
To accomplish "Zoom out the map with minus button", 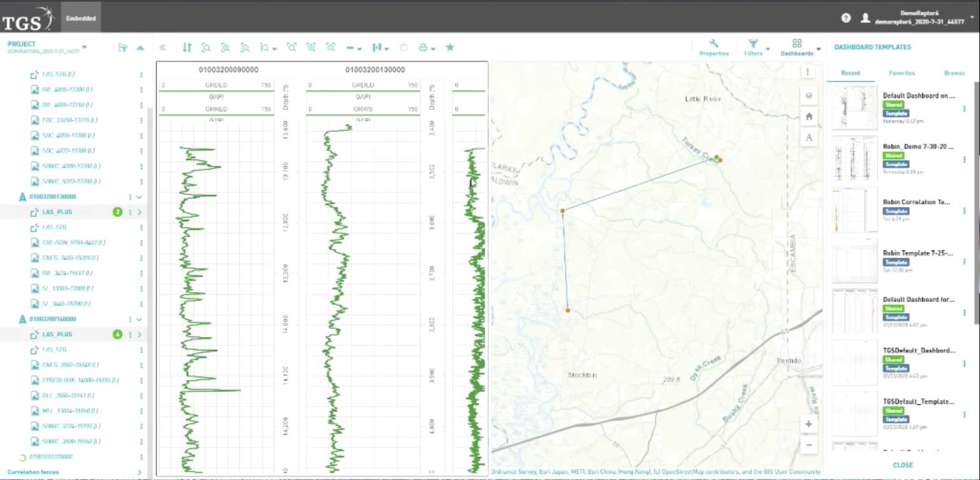I will (808, 444).
